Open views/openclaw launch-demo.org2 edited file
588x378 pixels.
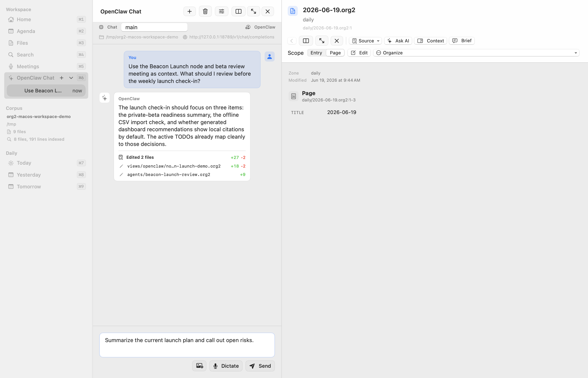182,166
